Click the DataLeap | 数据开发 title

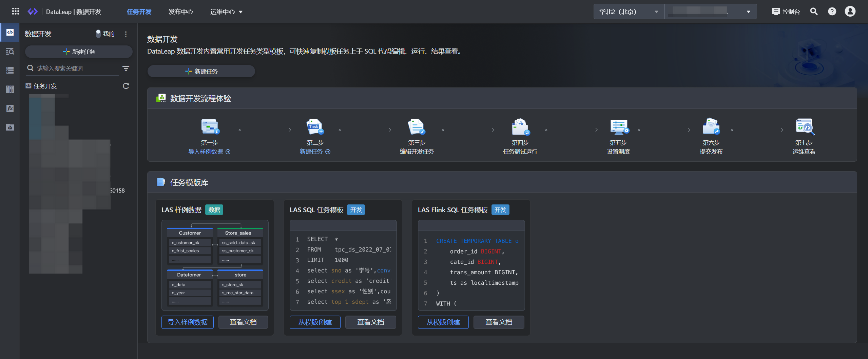73,12
